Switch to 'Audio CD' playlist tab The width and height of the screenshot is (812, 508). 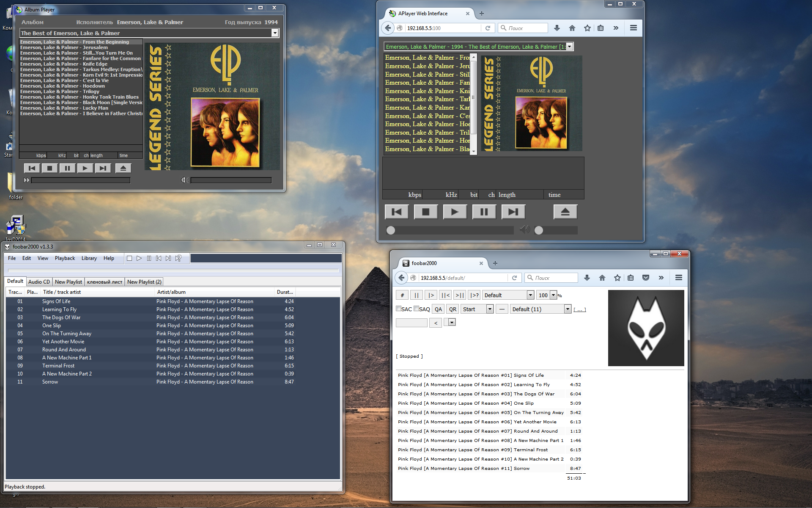[39, 282]
